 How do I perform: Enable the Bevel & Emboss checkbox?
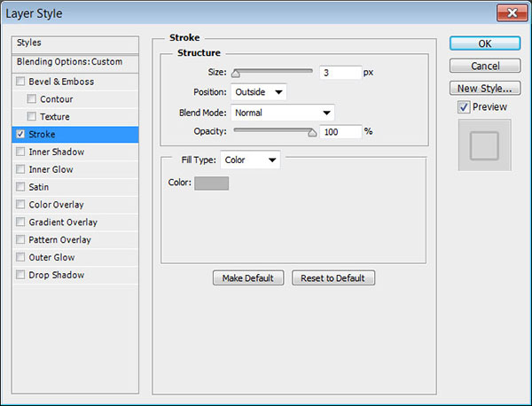(20, 82)
